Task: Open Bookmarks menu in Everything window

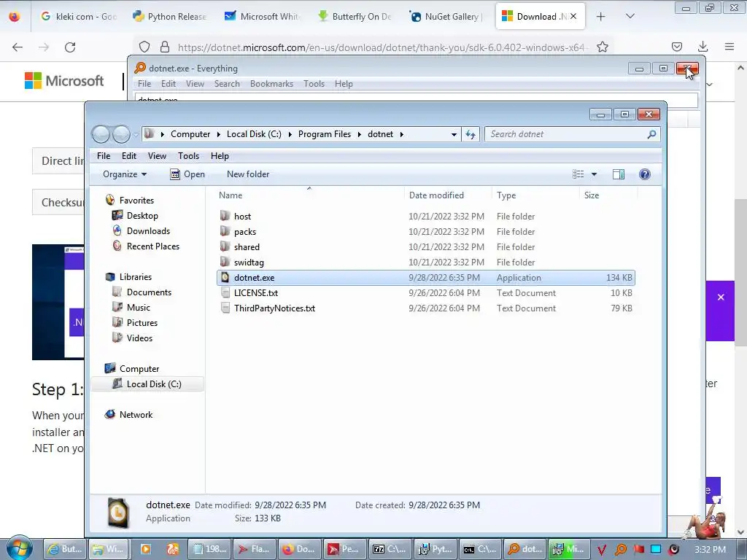Action: [271, 84]
